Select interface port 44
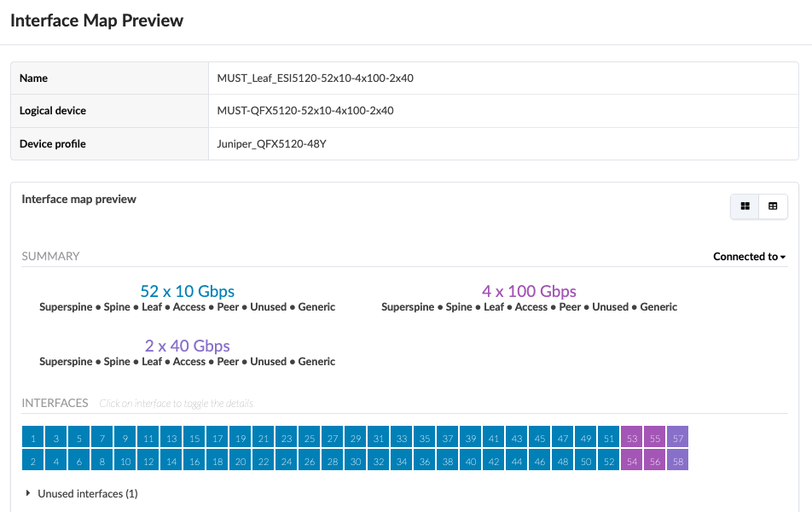 pos(517,460)
